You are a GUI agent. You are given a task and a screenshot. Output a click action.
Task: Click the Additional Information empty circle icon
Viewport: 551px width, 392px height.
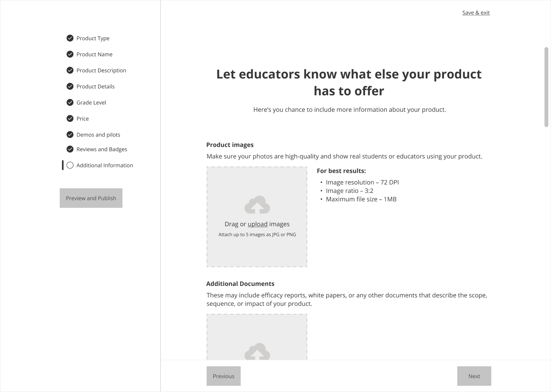coord(70,165)
